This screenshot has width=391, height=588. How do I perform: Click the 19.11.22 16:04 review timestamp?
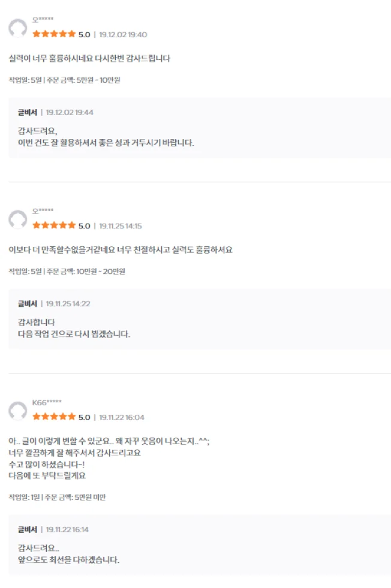122,417
